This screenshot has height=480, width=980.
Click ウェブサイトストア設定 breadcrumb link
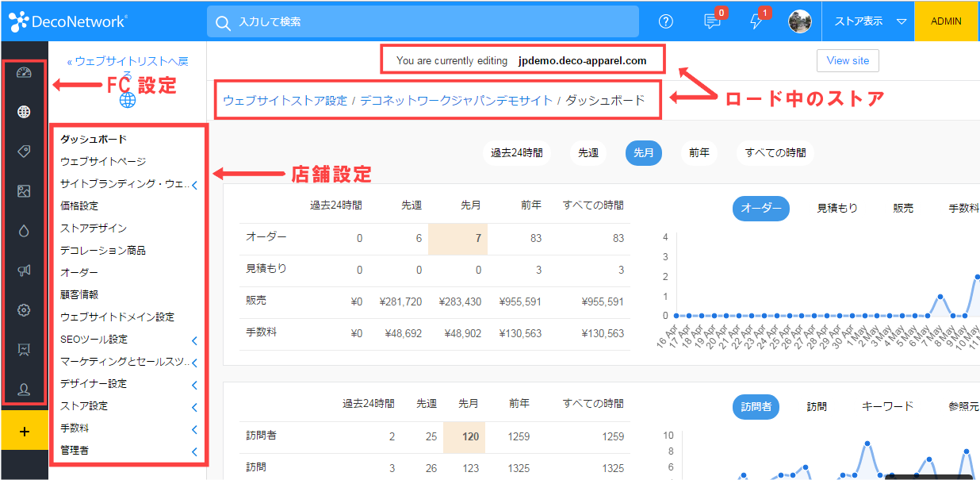[285, 101]
